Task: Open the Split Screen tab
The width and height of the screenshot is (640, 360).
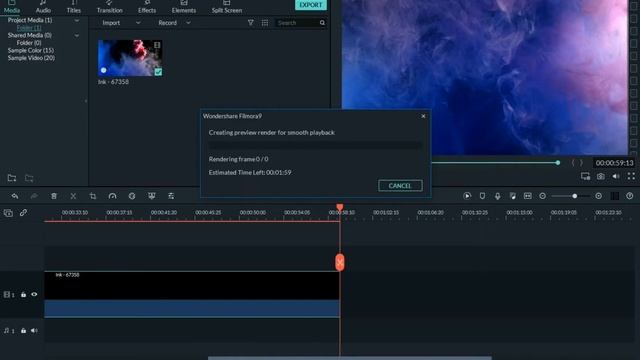Action: (227, 7)
